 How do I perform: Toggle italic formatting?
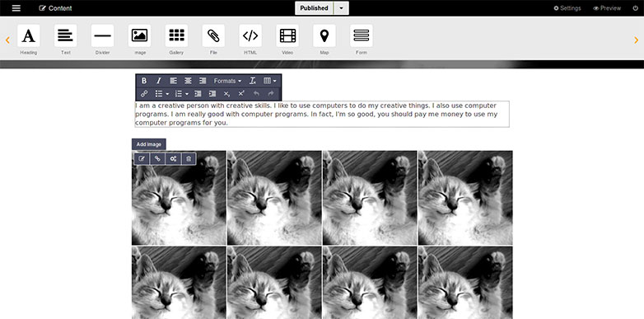coord(159,81)
